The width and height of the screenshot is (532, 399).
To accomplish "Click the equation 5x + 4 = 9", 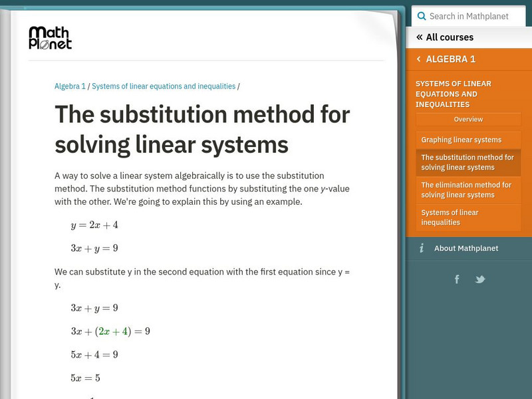I will pos(94,354).
